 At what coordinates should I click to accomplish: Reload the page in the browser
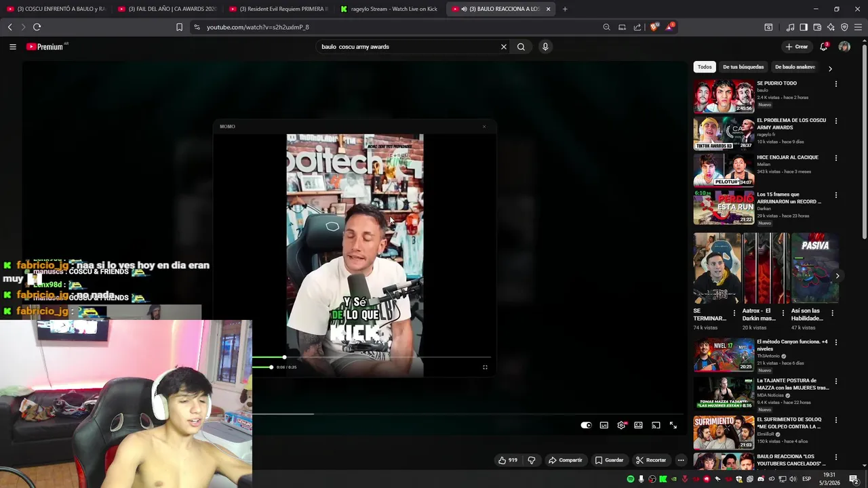click(x=37, y=27)
